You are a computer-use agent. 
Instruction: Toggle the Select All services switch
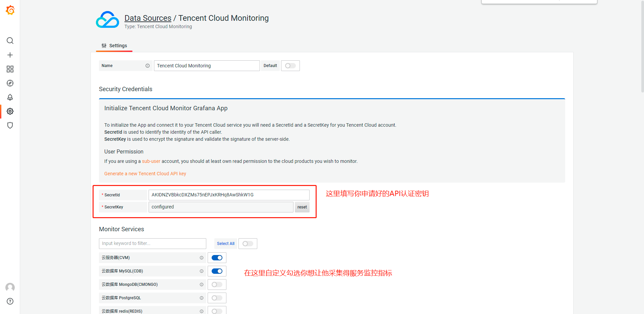point(248,244)
